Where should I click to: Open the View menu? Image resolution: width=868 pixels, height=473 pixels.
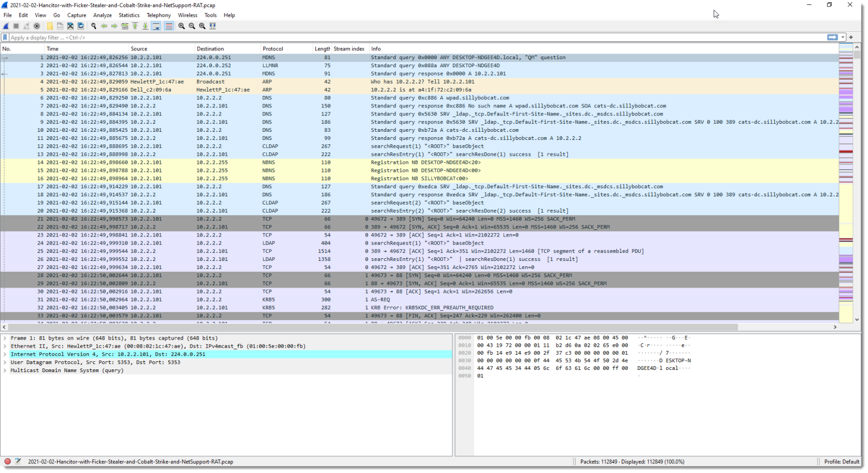41,15
